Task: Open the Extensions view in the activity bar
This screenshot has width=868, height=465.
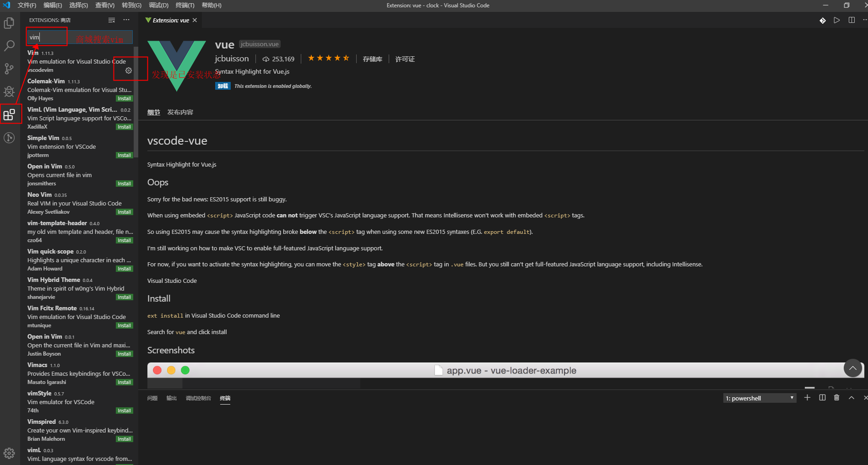Action: tap(10, 114)
